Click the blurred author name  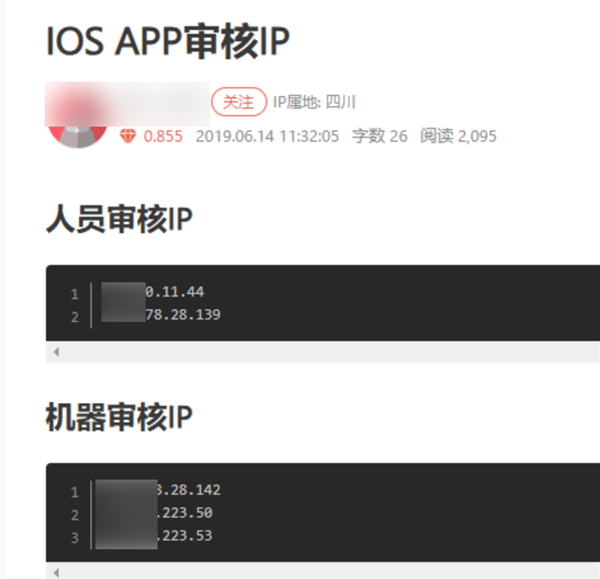click(127, 103)
